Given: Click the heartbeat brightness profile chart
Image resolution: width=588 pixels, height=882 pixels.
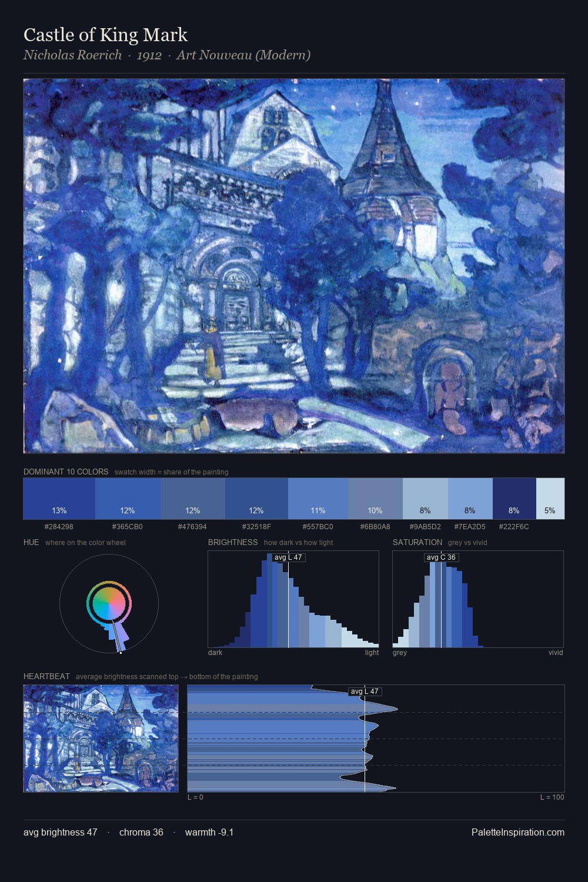Looking at the screenshot, I should (376, 739).
